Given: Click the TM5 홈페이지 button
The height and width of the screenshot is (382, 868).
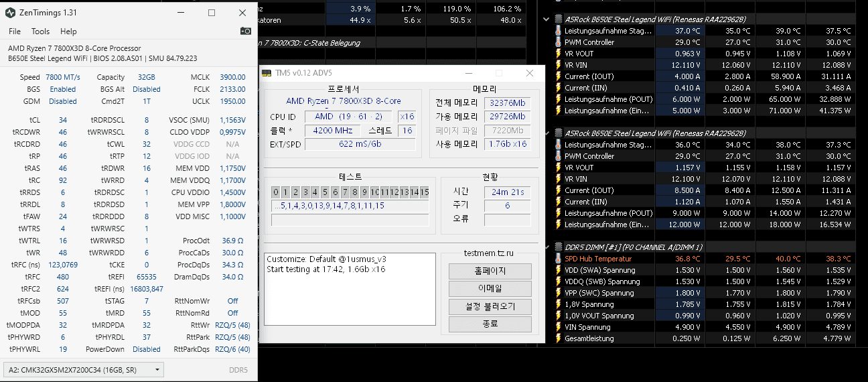Looking at the screenshot, I should coord(490,271).
